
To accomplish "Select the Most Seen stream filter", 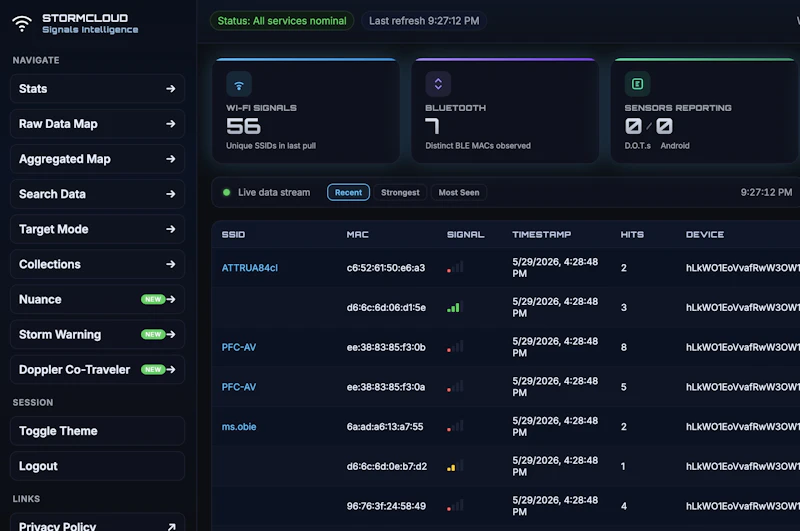I will (459, 192).
